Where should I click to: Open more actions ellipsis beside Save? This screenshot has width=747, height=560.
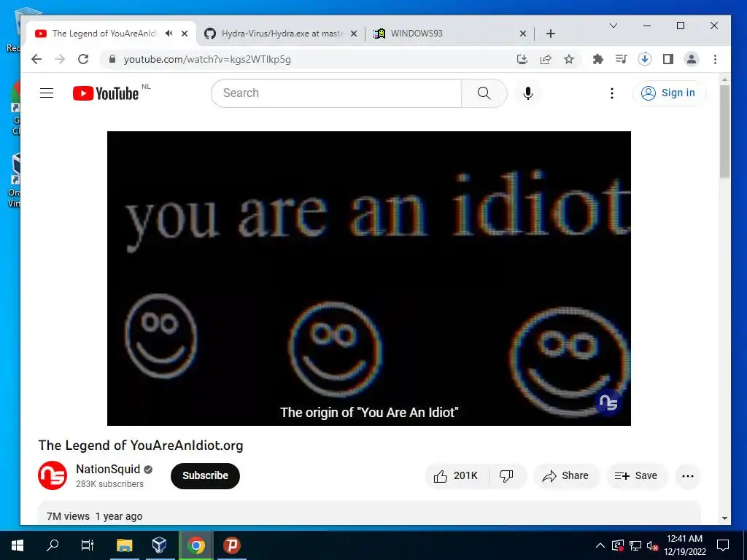coord(688,475)
